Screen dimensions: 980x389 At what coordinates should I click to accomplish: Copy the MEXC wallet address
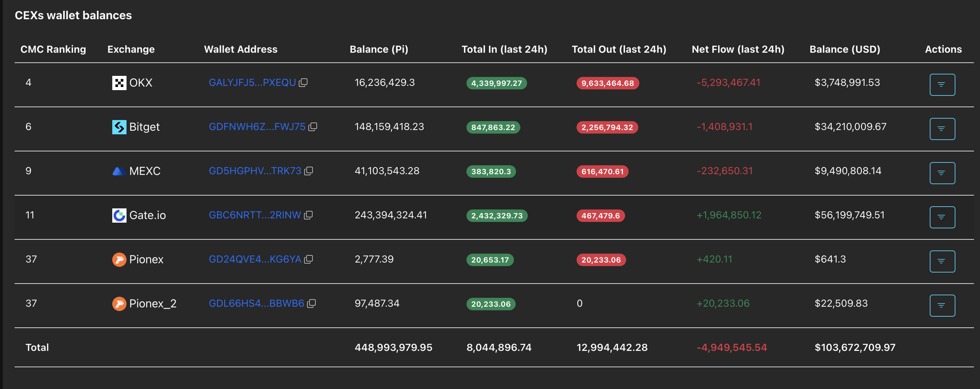coord(309,171)
